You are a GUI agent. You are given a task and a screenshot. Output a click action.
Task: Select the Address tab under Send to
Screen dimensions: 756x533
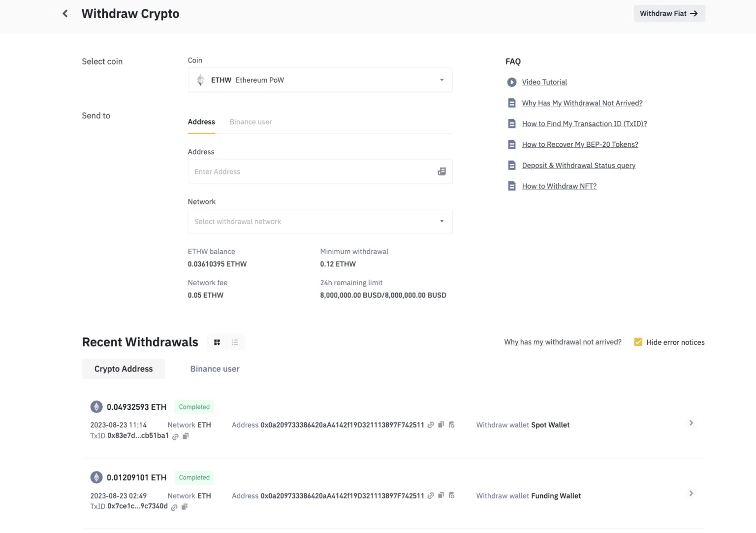(201, 122)
